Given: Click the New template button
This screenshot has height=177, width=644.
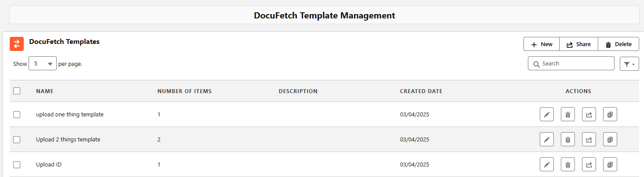Looking at the screenshot, I should [542, 44].
